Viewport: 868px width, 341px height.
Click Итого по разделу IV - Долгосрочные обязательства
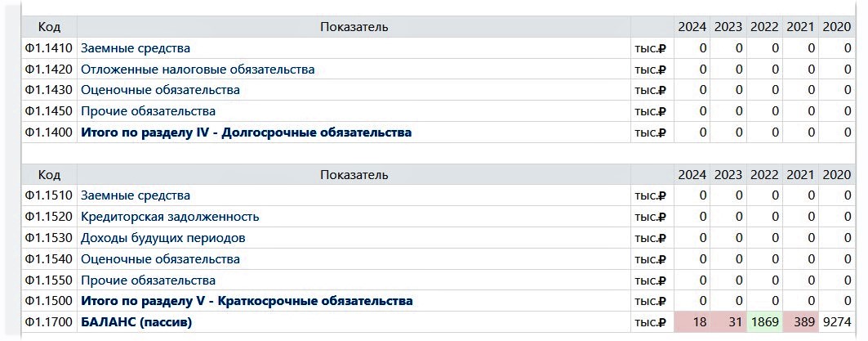pyautogui.click(x=246, y=132)
